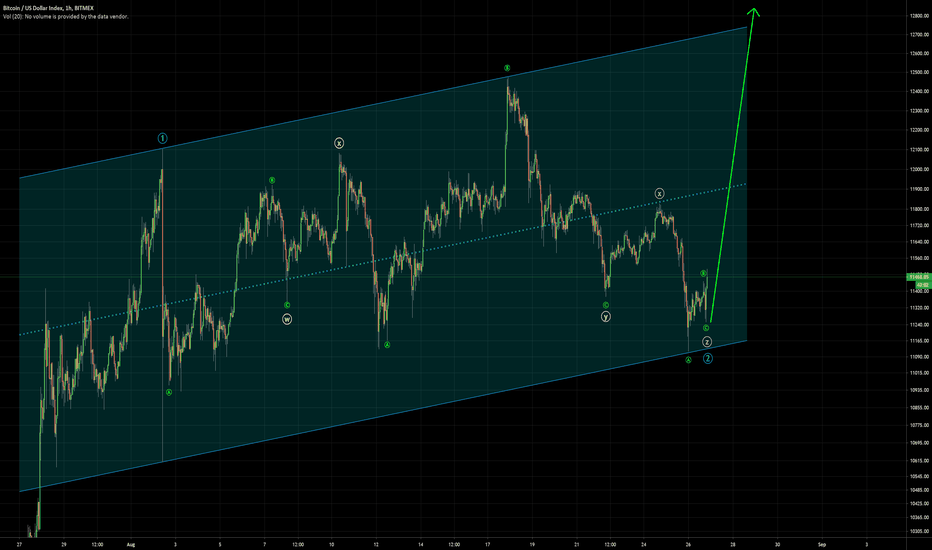This screenshot has height=550, width=932.
Task: Select the circled x label above the August 10 peak
Action: (x=339, y=143)
